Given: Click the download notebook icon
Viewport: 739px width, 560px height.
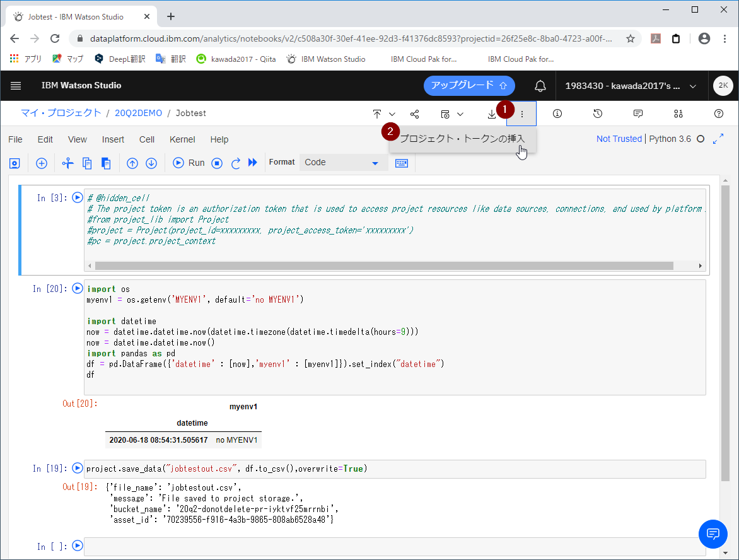Looking at the screenshot, I should tap(492, 114).
